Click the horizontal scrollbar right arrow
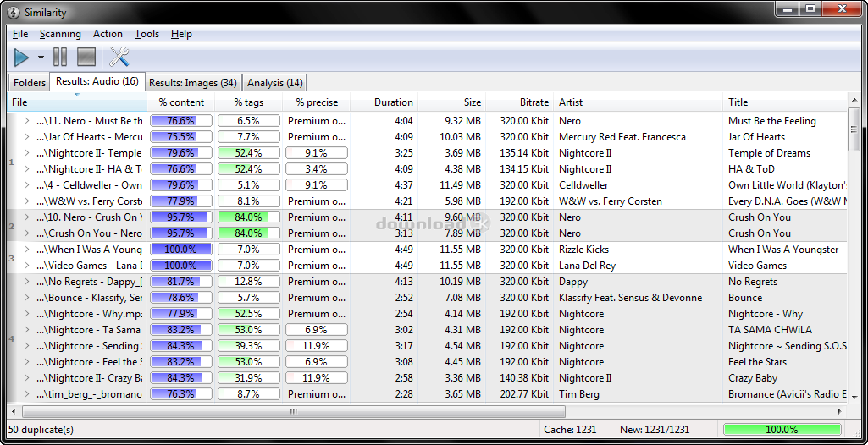Viewport: 868px width, 445px height. pyautogui.click(x=840, y=411)
